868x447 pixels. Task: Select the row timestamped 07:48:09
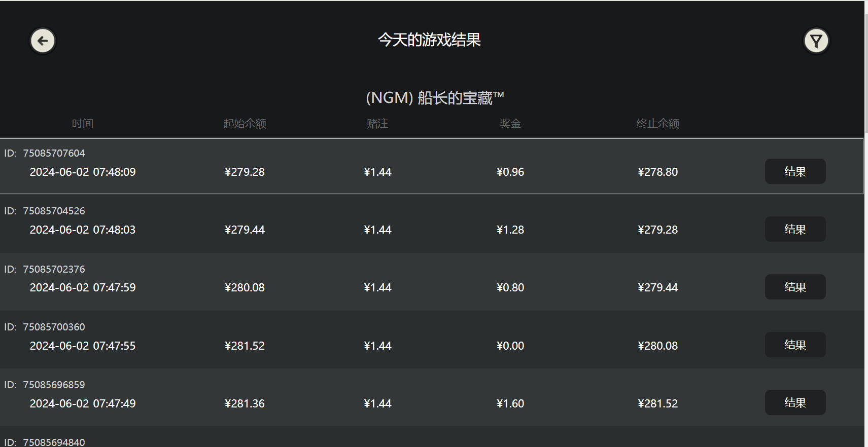pyautogui.click(x=83, y=172)
